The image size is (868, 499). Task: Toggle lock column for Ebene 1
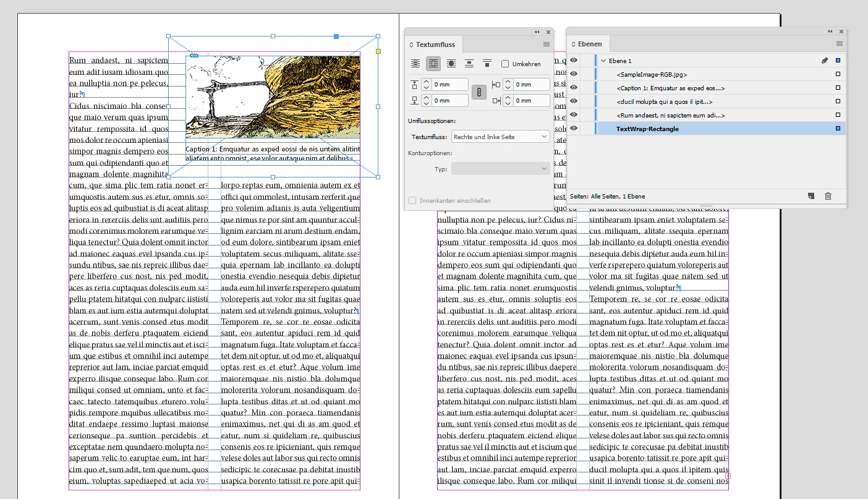pyautogui.click(x=586, y=61)
